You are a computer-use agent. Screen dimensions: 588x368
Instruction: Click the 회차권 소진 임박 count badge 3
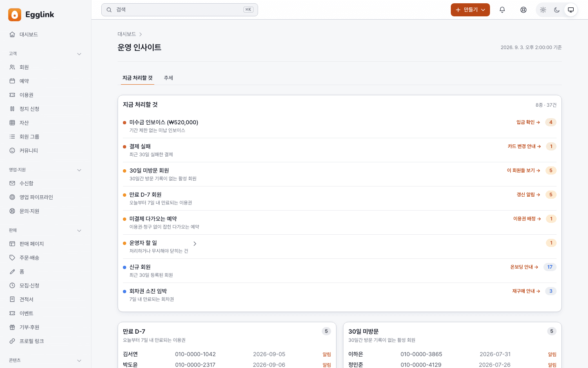(551, 291)
